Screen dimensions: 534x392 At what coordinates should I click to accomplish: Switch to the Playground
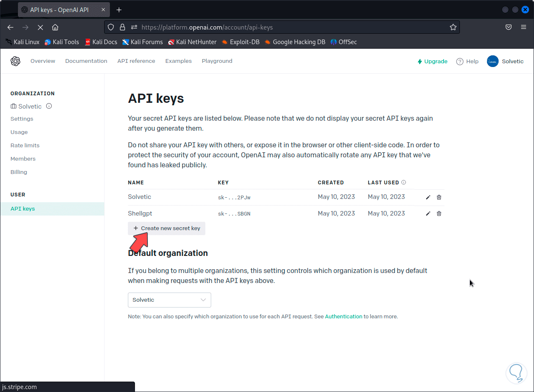click(217, 61)
